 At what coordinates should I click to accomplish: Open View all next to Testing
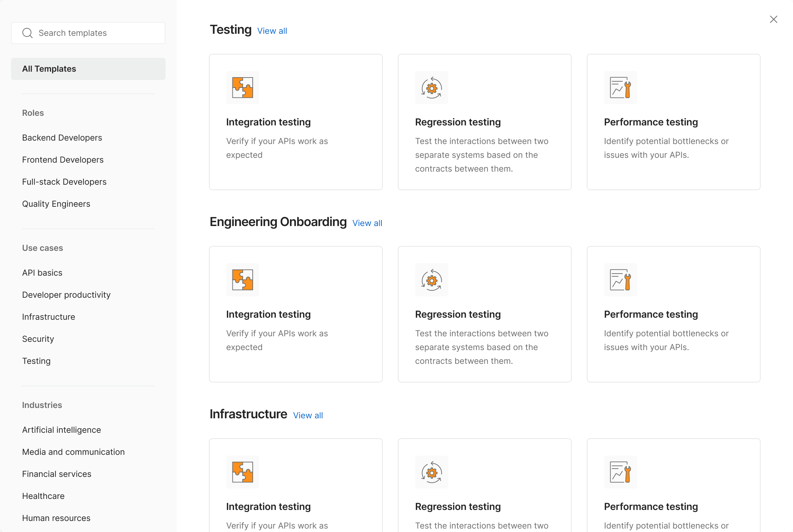(272, 31)
